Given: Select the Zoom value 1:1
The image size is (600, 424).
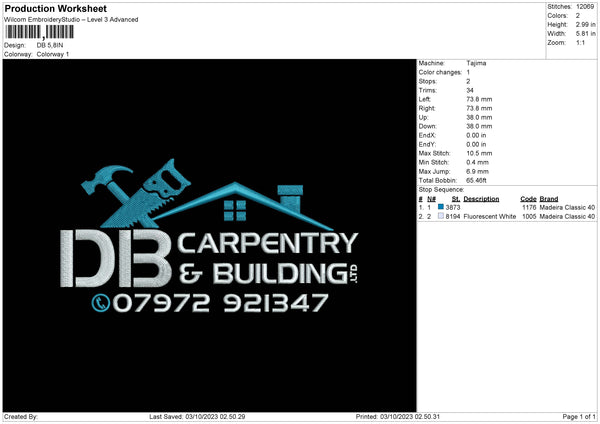Looking at the screenshot, I should (580, 42).
